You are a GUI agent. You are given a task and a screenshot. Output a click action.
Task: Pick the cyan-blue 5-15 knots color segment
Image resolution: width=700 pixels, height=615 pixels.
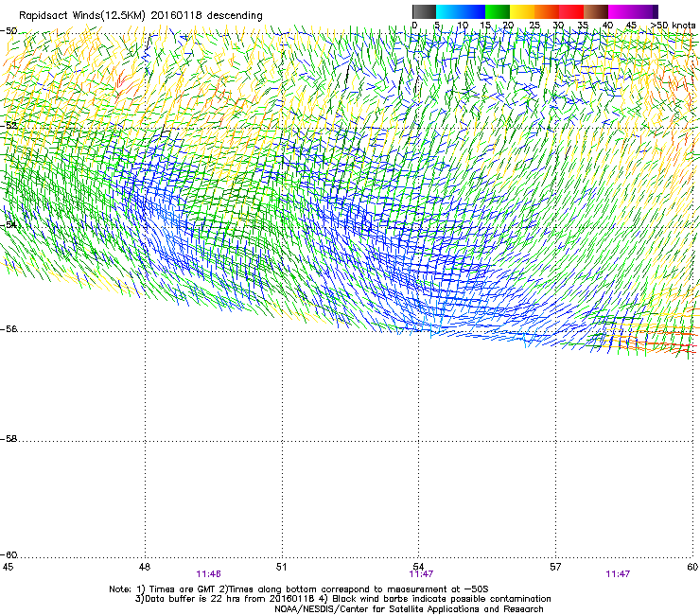coord(461,11)
